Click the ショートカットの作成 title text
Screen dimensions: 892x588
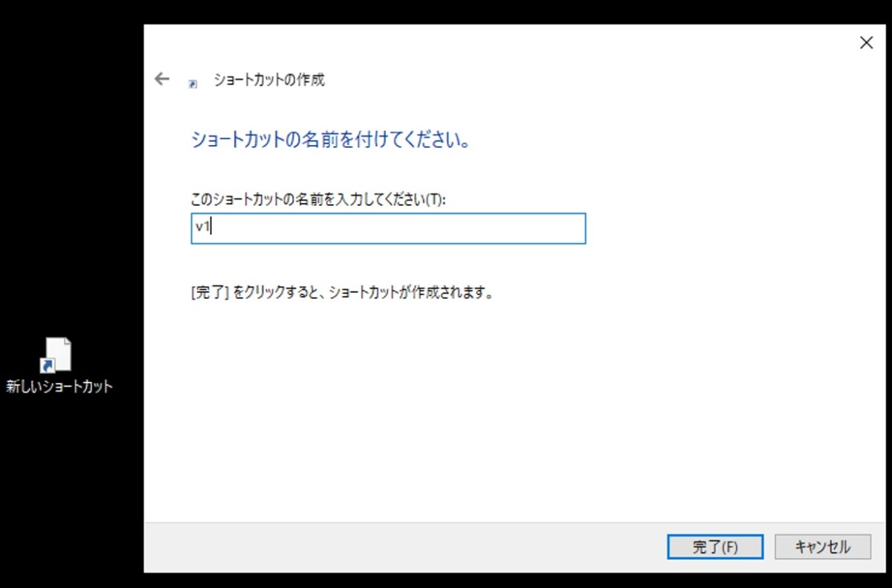tap(269, 80)
